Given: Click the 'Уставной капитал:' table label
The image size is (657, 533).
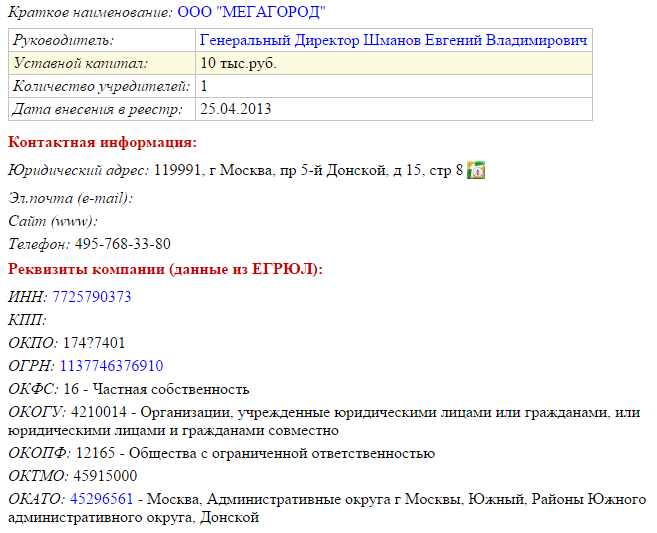Looking at the screenshot, I should (x=80, y=63).
